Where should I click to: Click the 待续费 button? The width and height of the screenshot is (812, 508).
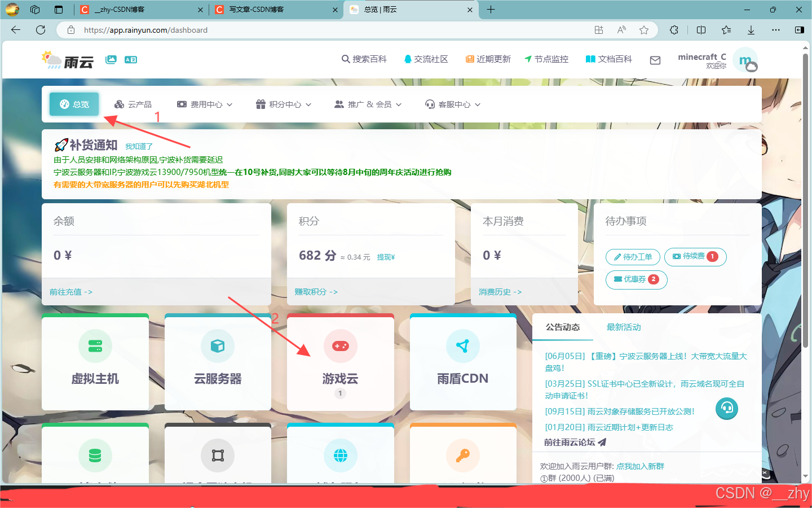[695, 257]
